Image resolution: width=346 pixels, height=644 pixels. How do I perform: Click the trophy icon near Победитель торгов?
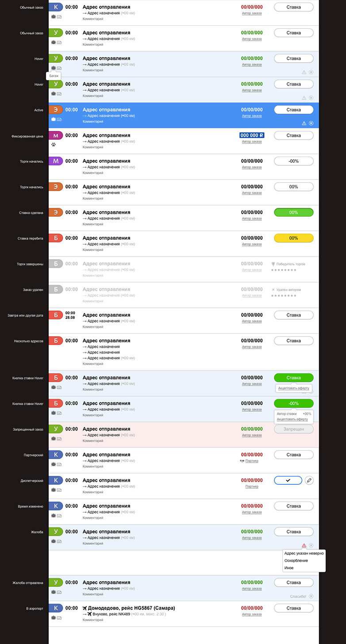tap(273, 264)
